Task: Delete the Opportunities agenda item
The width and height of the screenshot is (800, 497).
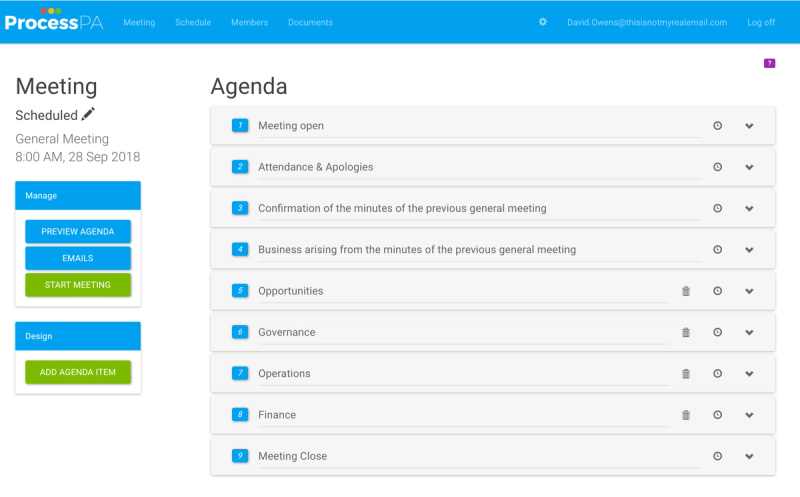Action: [x=686, y=291]
